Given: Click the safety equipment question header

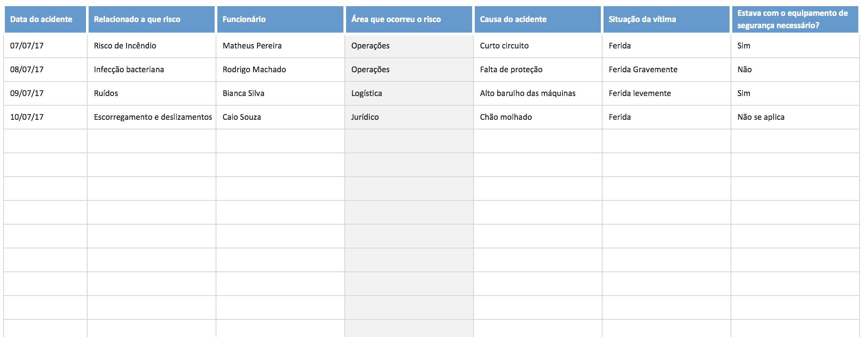Looking at the screenshot, I should pos(795,19).
